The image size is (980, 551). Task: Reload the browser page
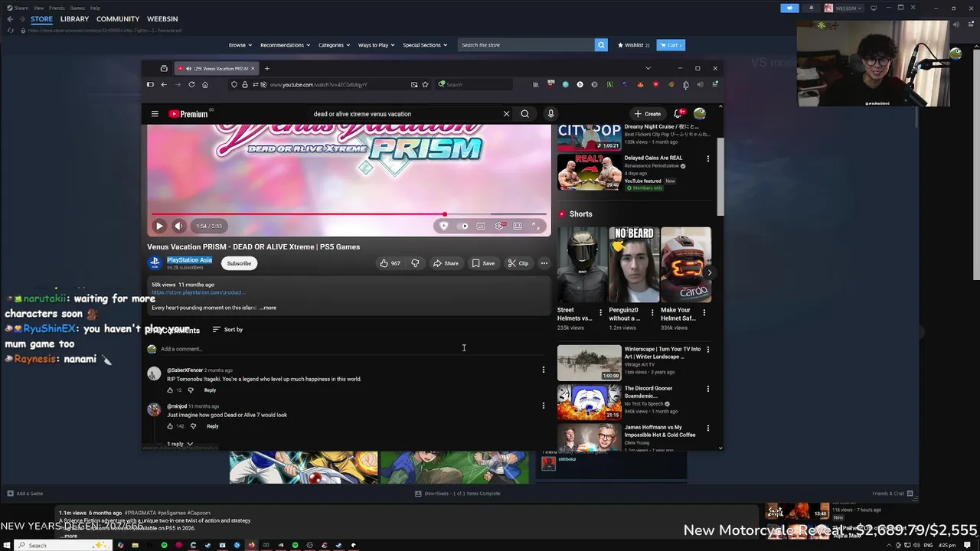coord(191,84)
